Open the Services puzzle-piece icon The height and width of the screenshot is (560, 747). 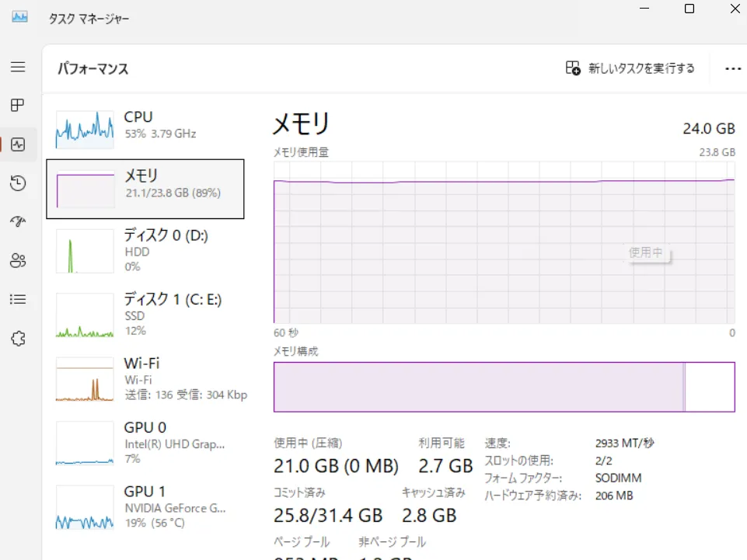(18, 339)
